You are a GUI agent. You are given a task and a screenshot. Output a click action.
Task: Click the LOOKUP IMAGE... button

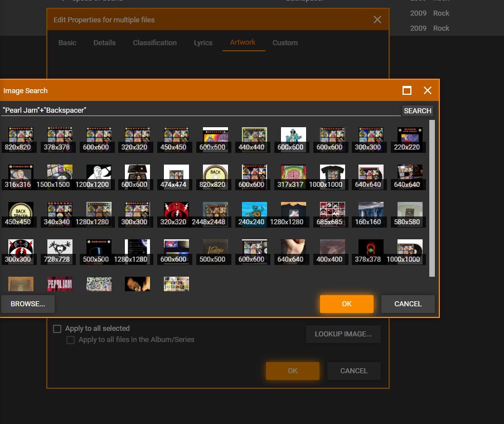tap(343, 334)
